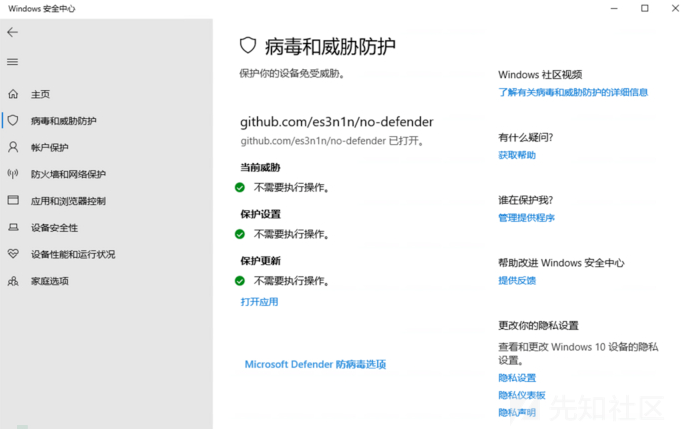Image resolution: width=681 pixels, height=429 pixels.
Task: Open 防火墙和网络保护 section
Action: [x=68, y=175]
